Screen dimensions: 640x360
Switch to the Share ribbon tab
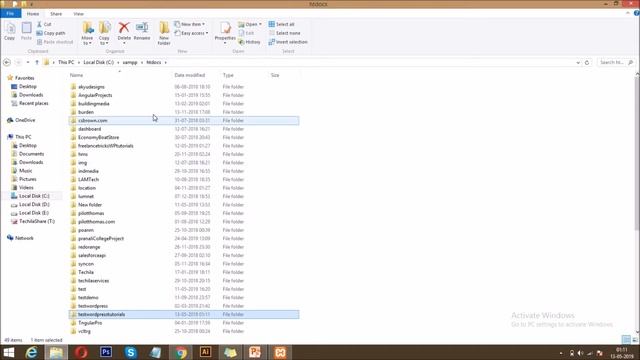point(56,14)
